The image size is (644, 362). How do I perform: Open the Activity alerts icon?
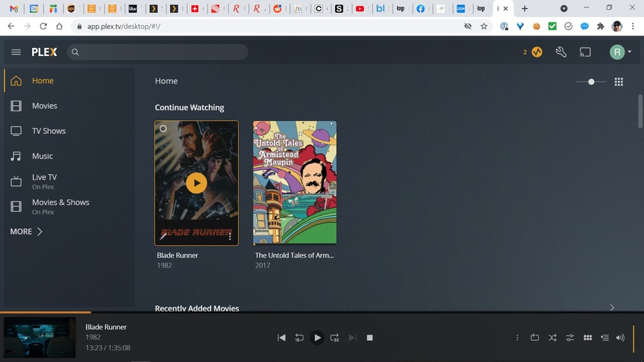click(537, 52)
